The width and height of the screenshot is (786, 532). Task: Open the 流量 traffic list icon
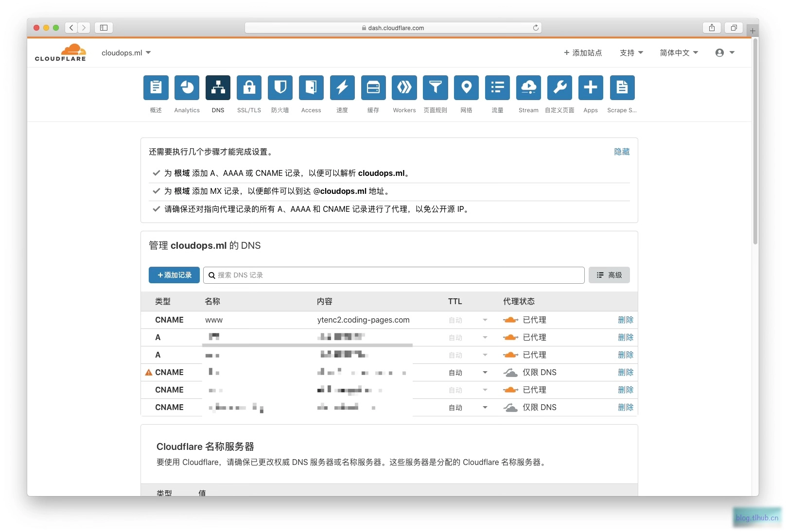(497, 87)
